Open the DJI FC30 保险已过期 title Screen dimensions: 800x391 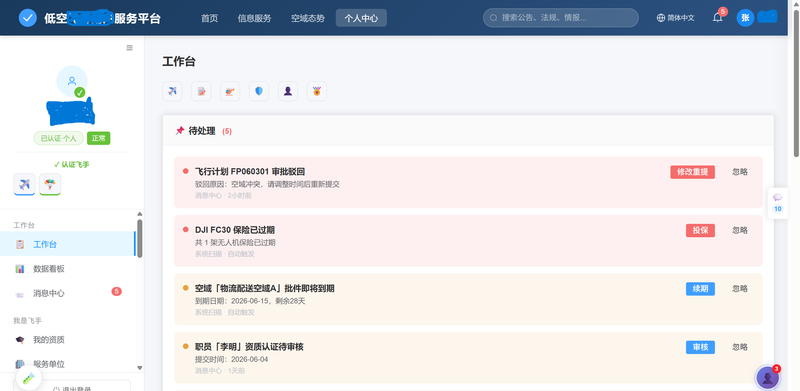tap(235, 230)
